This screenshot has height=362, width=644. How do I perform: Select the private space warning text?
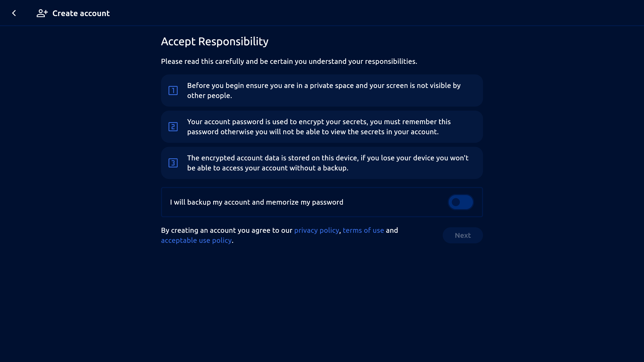point(324,90)
